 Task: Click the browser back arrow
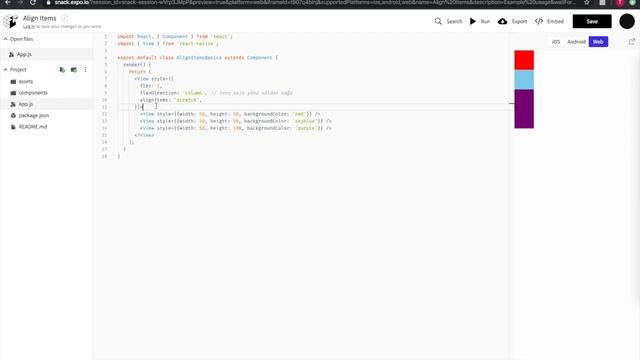(8, 3)
